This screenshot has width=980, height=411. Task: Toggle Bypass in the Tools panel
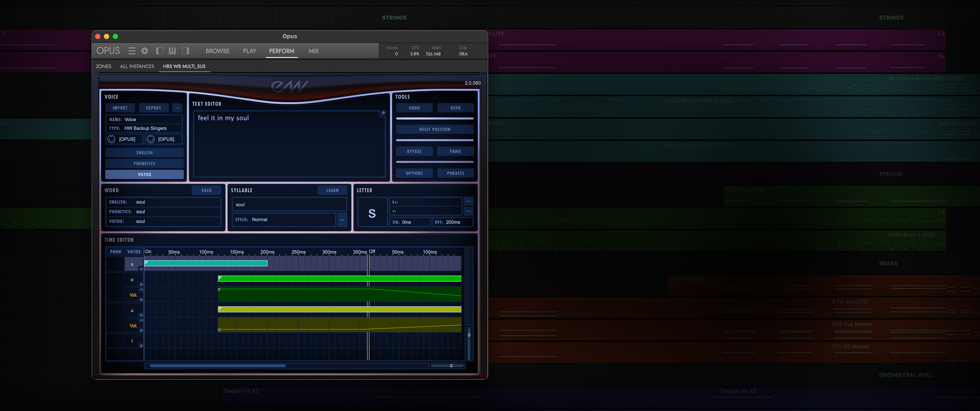coord(414,151)
